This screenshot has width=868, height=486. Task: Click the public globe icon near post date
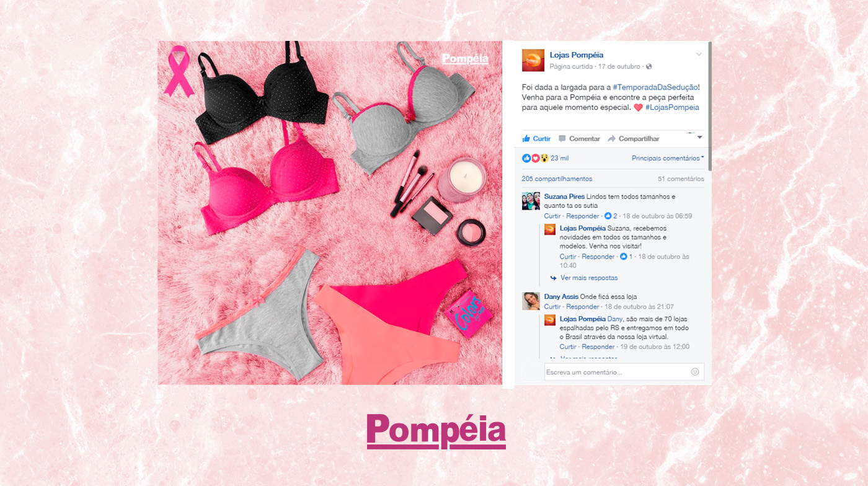click(x=649, y=66)
